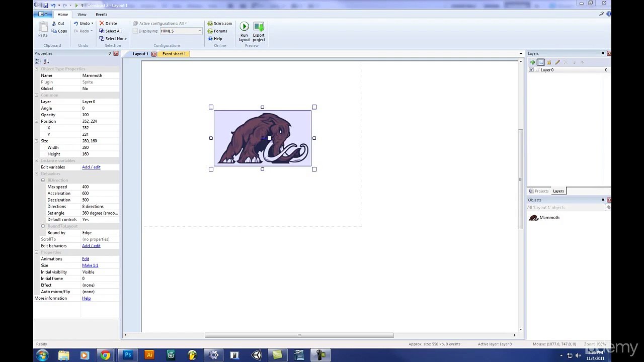Switch to the Events ribbon tab
The height and width of the screenshot is (362, 644).
(101, 15)
